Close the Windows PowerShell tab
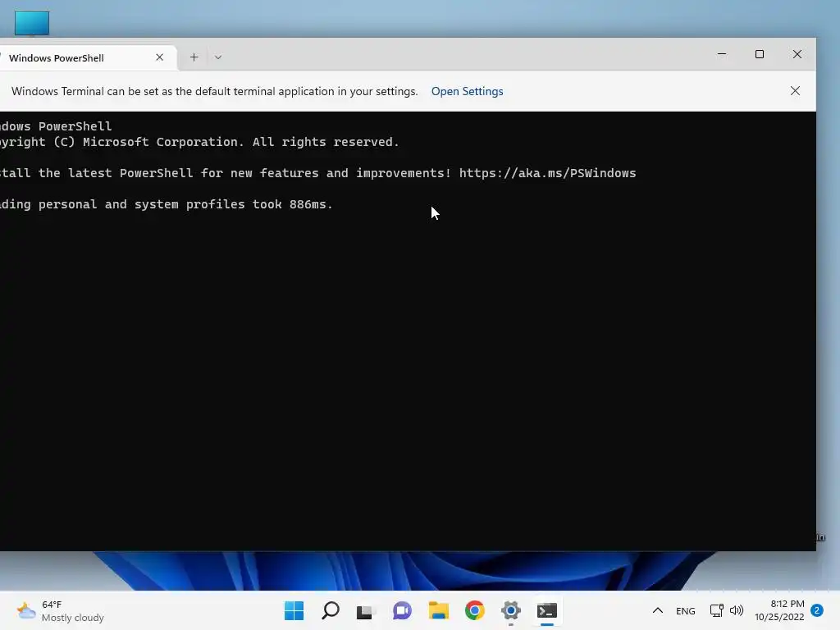 (x=160, y=57)
